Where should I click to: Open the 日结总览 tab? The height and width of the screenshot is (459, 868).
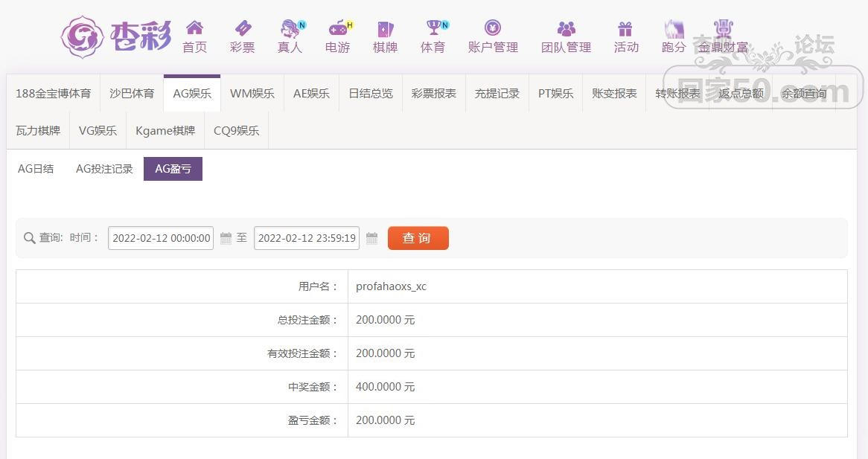371,94
